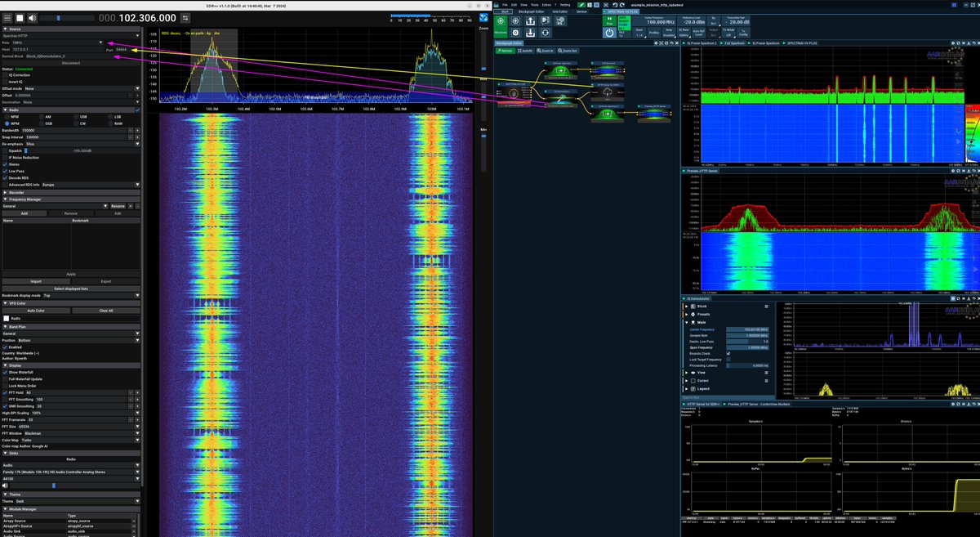Click the download arrow icon in RTSA toolbar

click(530, 33)
